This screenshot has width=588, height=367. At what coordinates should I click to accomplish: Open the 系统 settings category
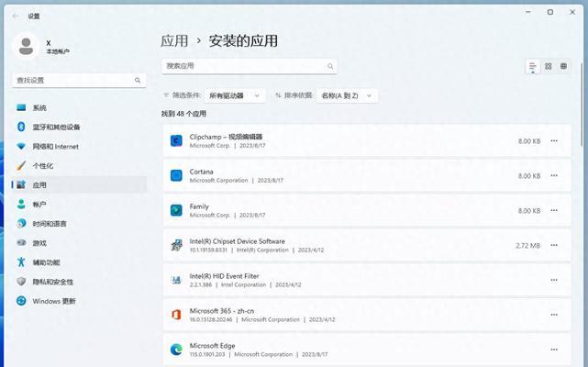(79, 107)
